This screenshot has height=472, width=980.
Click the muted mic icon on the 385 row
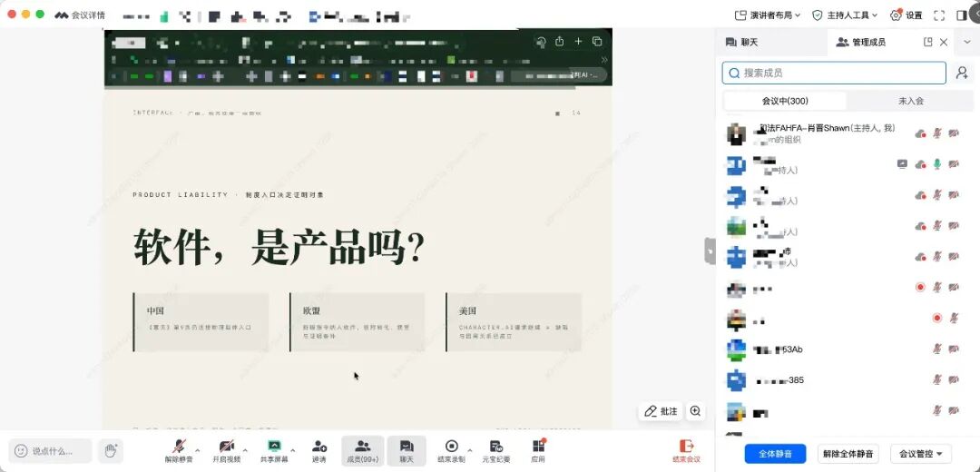pos(936,379)
